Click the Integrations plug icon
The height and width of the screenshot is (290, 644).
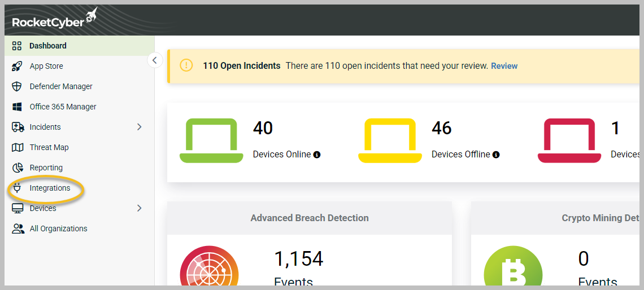[x=18, y=188]
